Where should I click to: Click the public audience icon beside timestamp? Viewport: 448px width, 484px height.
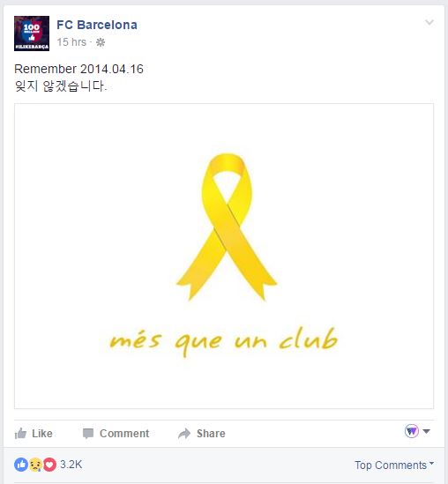[x=101, y=42]
